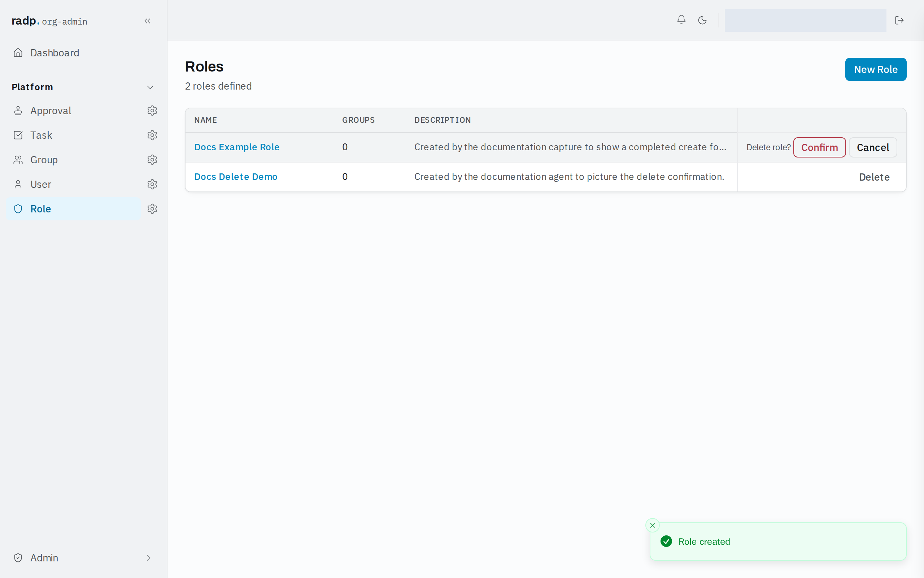Click the Role shield icon in sidebar

click(x=18, y=209)
